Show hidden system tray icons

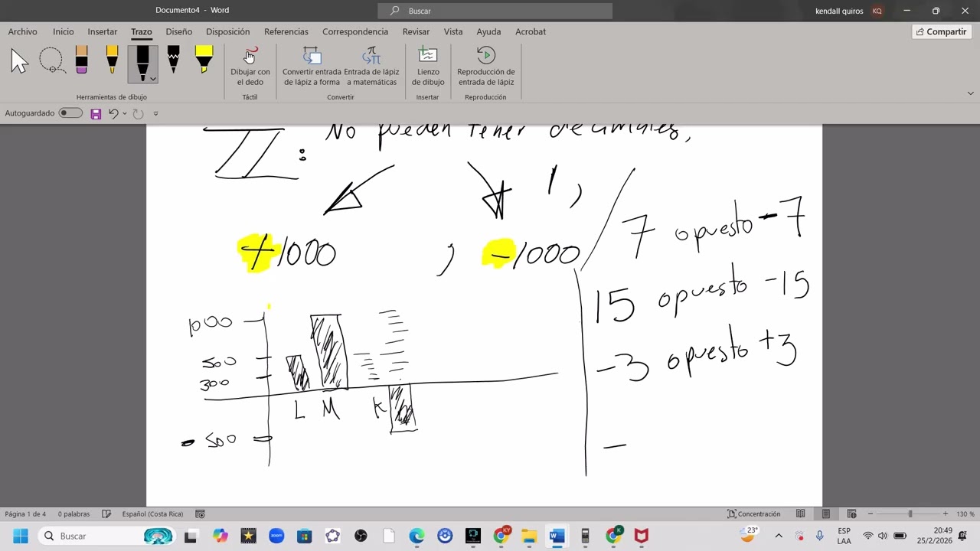(779, 536)
